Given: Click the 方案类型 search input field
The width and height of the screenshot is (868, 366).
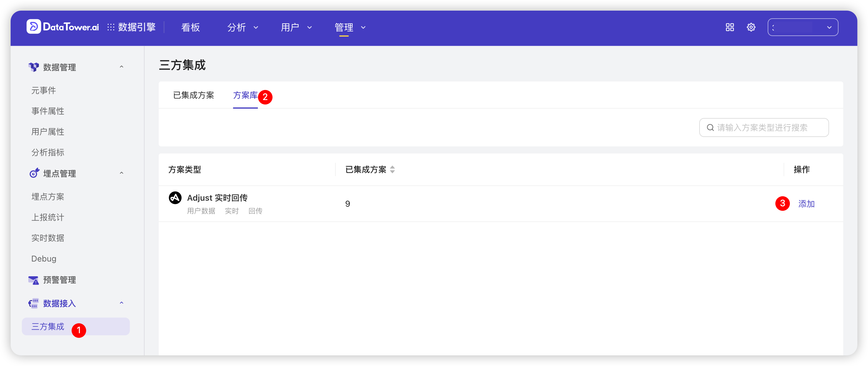Looking at the screenshot, I should coord(764,128).
